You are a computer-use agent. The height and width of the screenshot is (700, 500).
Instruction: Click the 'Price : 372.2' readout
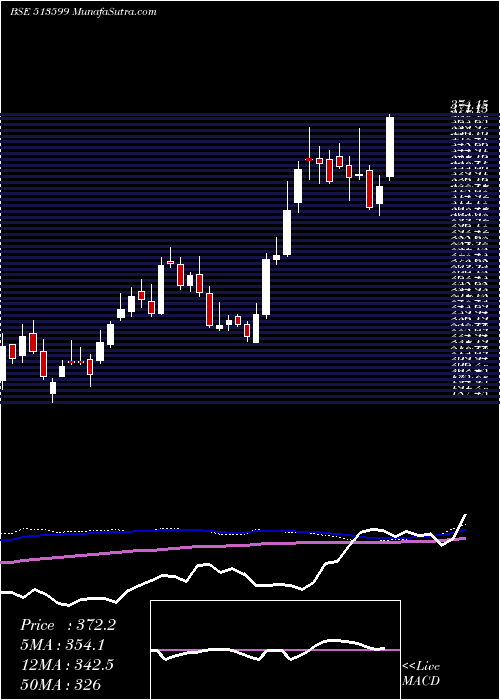tap(68, 625)
